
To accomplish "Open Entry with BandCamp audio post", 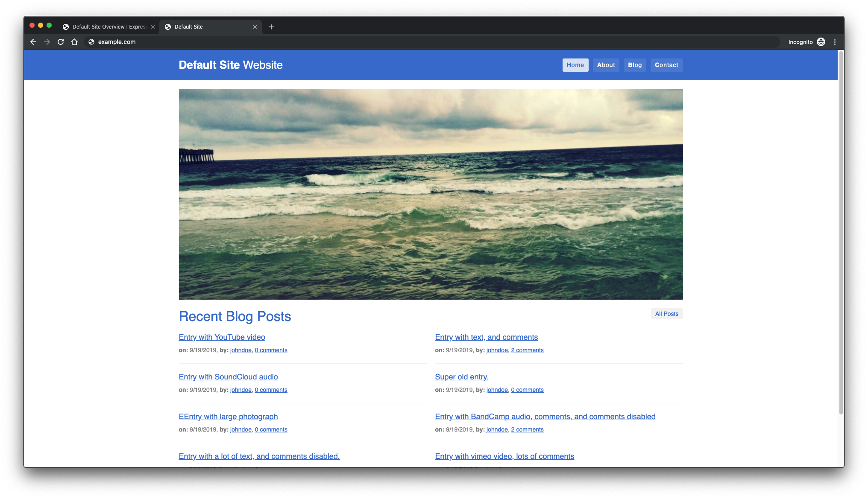I will pos(545,417).
